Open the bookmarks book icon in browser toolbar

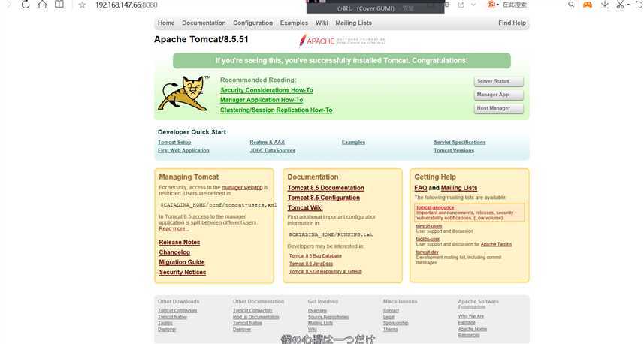point(59,5)
